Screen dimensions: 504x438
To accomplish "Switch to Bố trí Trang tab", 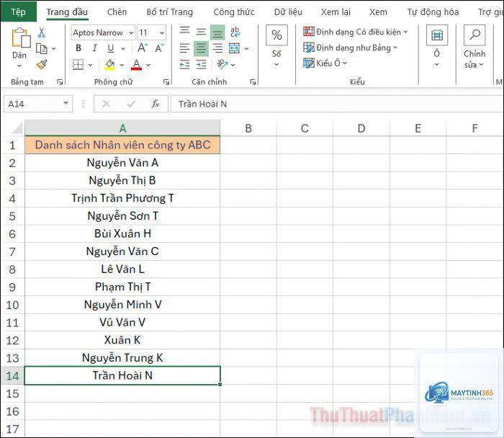I will pyautogui.click(x=170, y=12).
